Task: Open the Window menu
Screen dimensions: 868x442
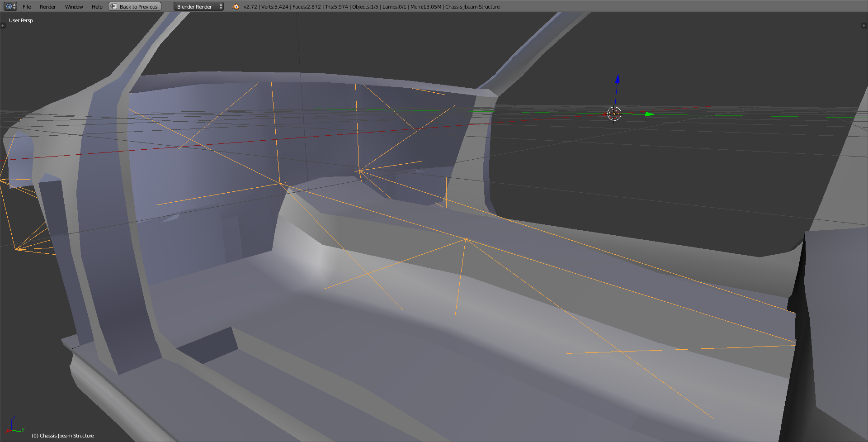Action: (74, 7)
